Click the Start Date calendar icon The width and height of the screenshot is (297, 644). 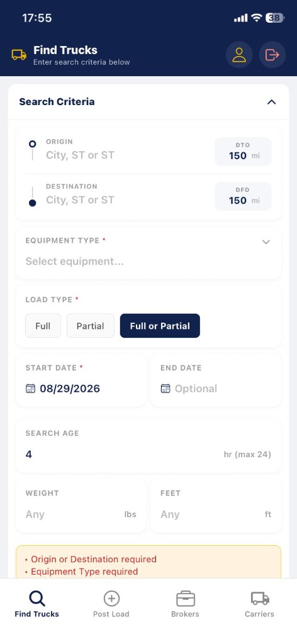coord(30,389)
